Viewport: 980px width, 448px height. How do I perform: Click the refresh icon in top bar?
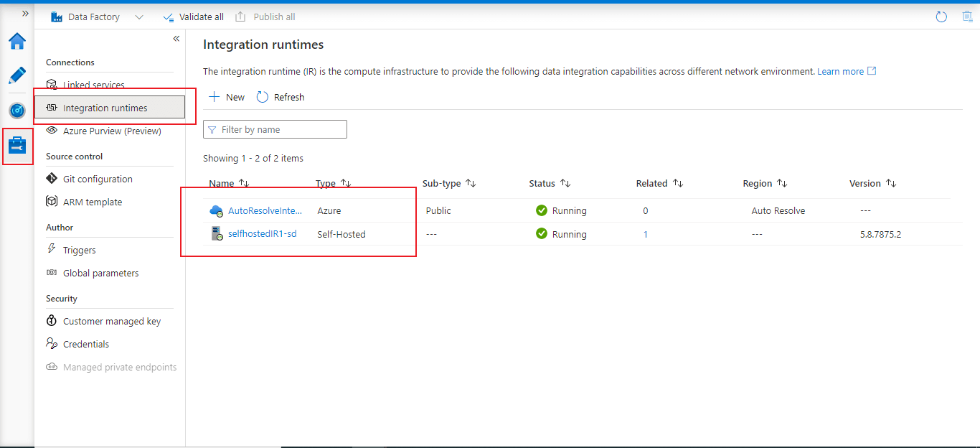click(x=941, y=17)
